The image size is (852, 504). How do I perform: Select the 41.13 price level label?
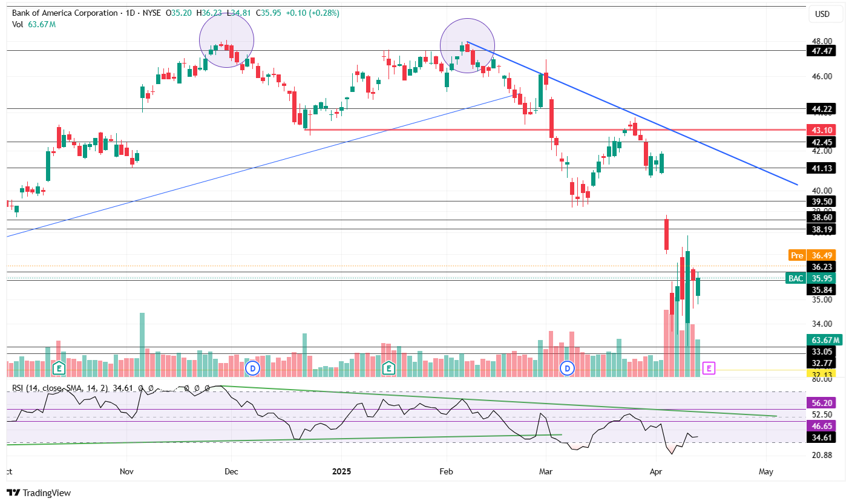click(x=821, y=168)
